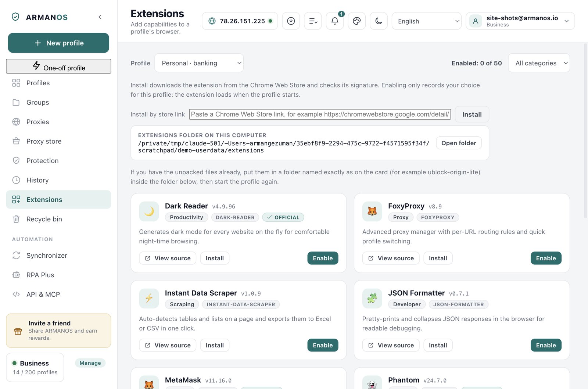Open RPA Plus in sidebar
This screenshot has width=588, height=389.
click(58, 275)
